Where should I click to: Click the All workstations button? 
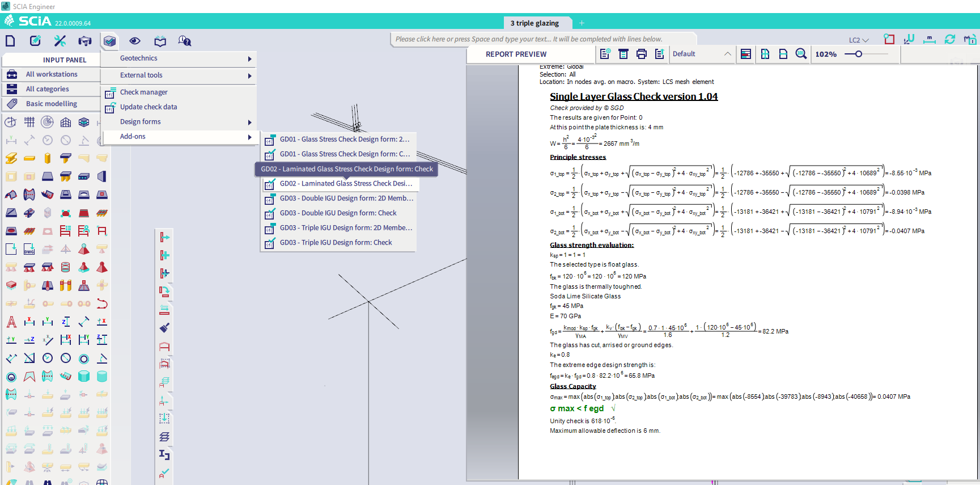[51, 74]
